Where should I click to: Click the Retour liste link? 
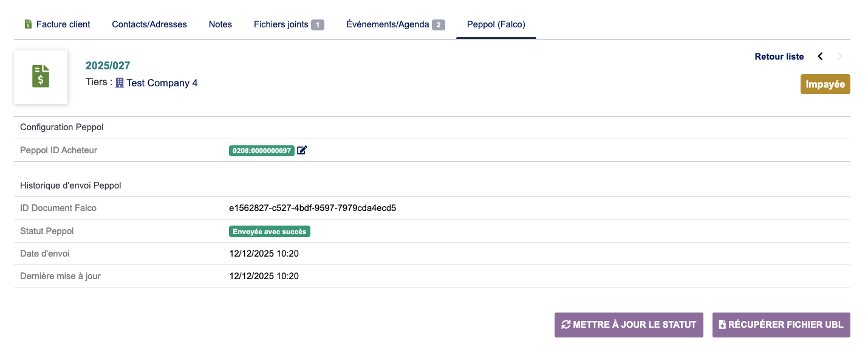click(x=779, y=57)
